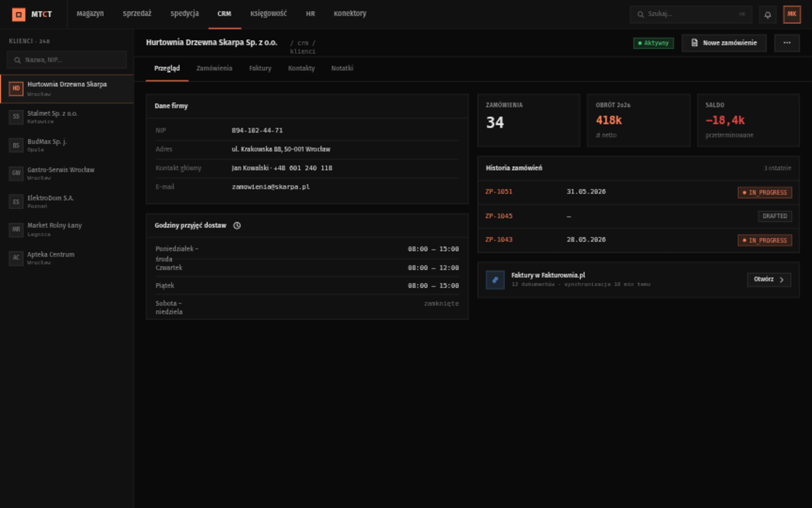Click the Aktywny status badge

[x=654, y=43]
